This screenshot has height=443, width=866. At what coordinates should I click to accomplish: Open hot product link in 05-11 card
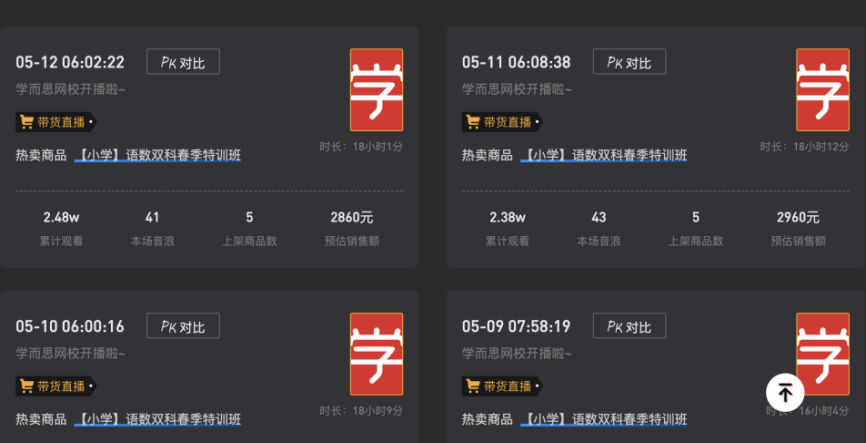[x=604, y=155]
